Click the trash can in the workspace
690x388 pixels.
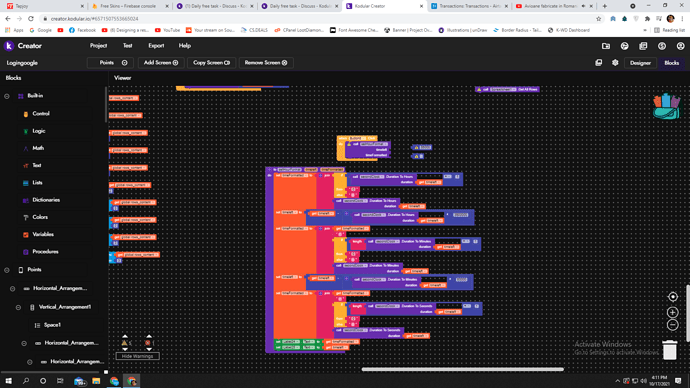click(x=669, y=350)
